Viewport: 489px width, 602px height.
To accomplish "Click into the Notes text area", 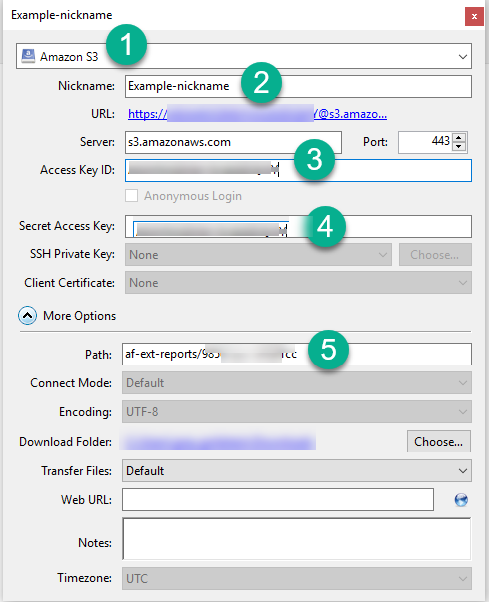I will click(297, 539).
